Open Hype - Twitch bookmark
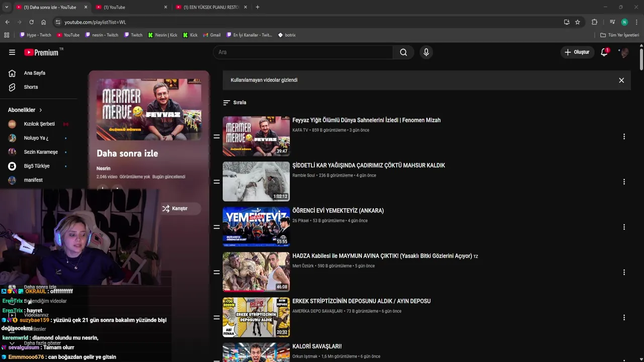Image resolution: width=644 pixels, height=362 pixels. [35, 35]
